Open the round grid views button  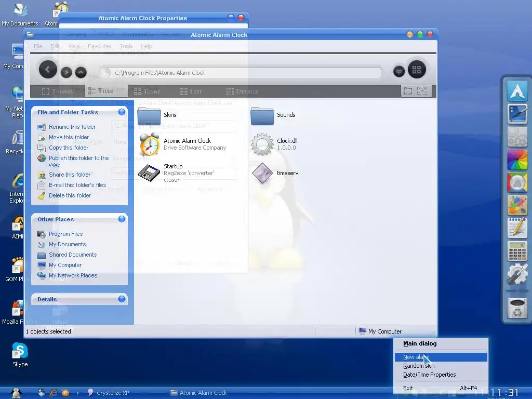[417, 70]
